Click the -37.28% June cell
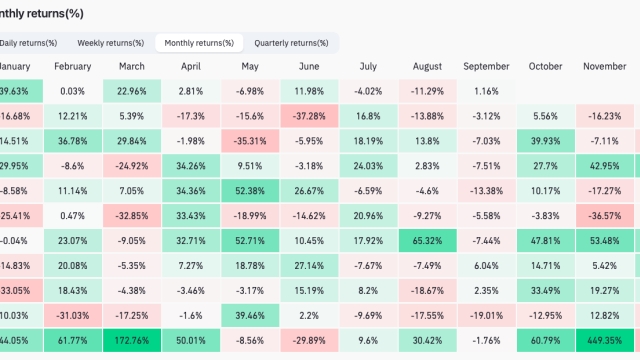 pos(309,116)
